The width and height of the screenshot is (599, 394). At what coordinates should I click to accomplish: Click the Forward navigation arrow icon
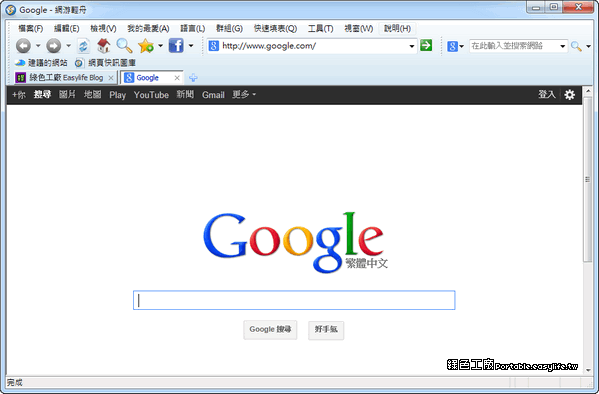[54, 46]
